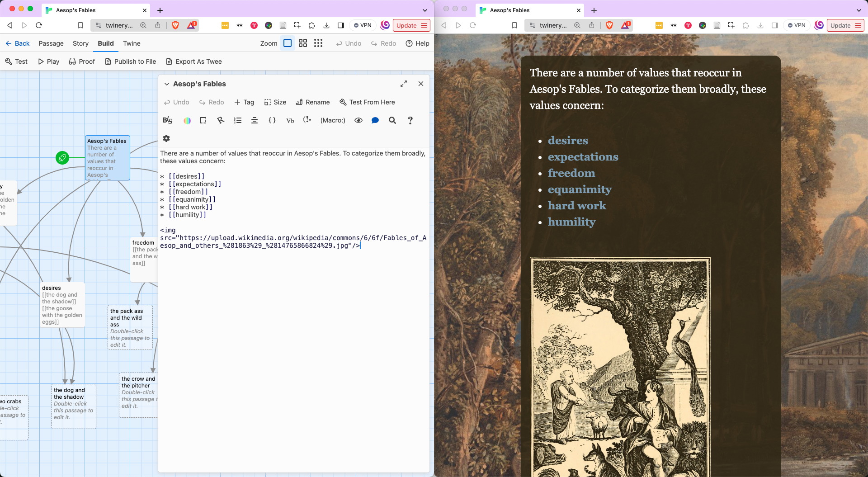Select the Build tab

coord(106,43)
